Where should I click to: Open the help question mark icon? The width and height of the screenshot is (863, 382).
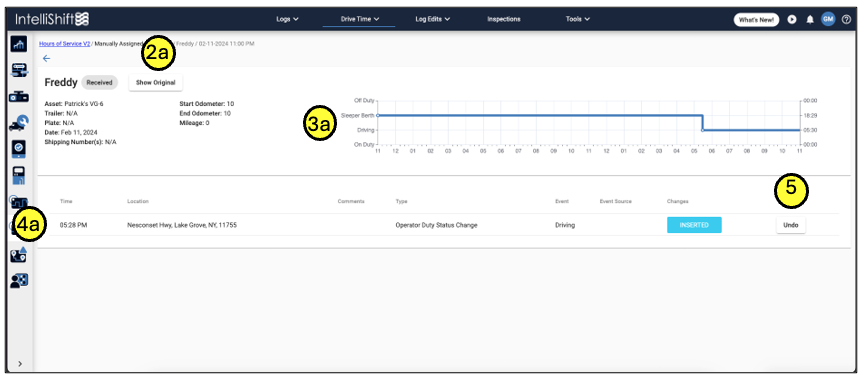(x=846, y=19)
